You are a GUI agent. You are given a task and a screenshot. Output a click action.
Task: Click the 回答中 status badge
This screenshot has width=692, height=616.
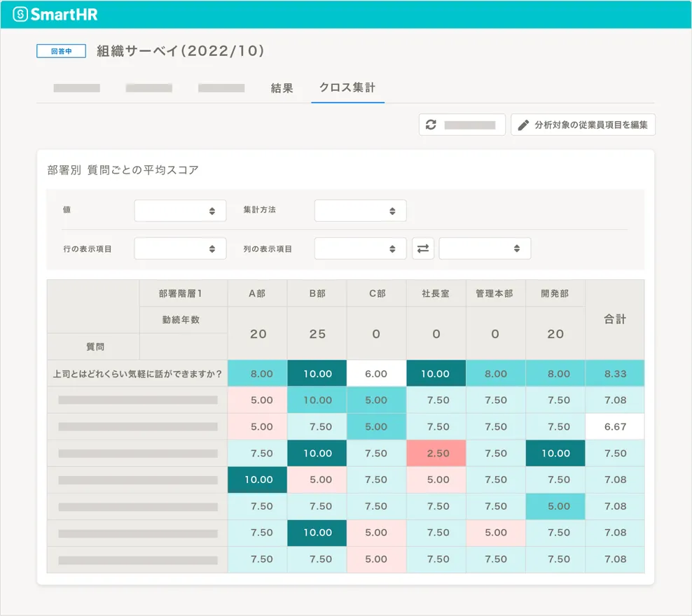tap(60, 50)
